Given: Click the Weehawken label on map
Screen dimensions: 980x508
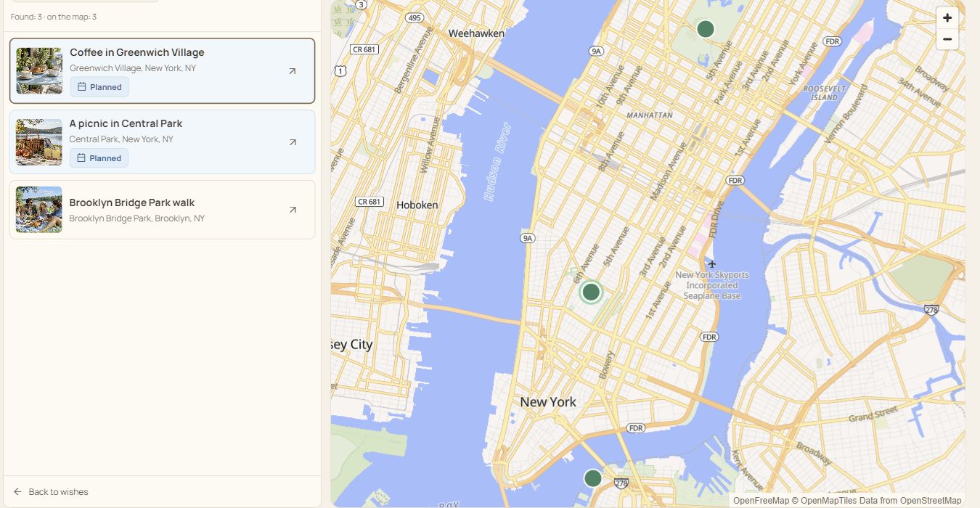Looking at the screenshot, I should point(476,33).
